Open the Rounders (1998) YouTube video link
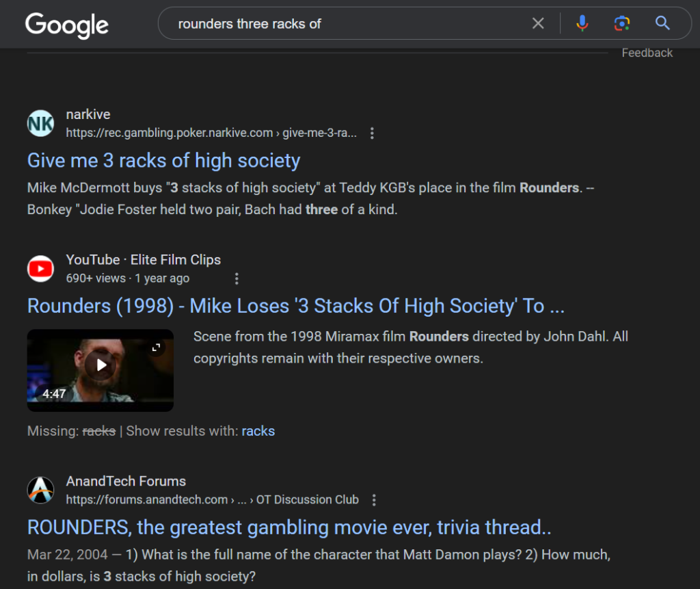Screen dimensions: 700x589 295,306
